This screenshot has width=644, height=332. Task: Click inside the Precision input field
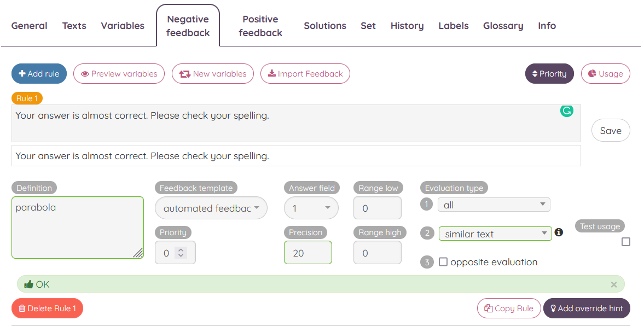point(308,252)
